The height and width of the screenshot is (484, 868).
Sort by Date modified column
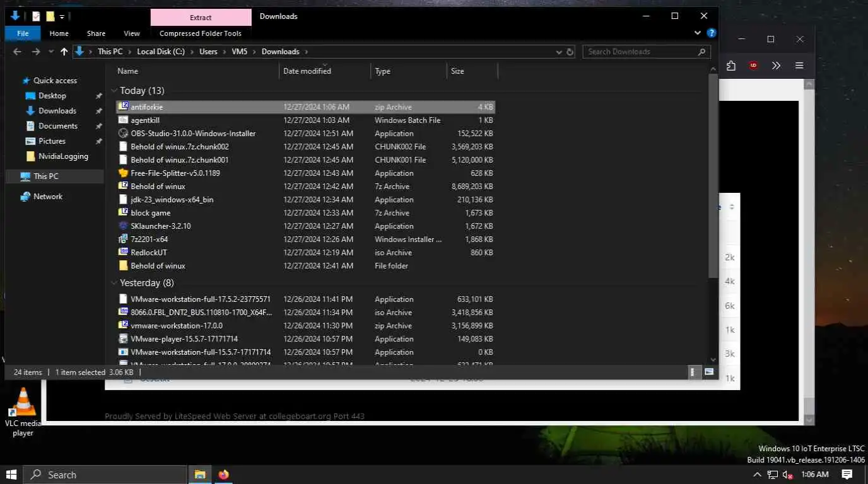325,71
